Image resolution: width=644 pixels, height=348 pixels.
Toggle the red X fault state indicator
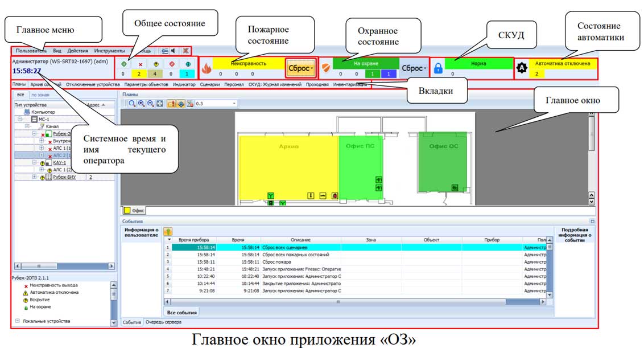[x=141, y=64]
